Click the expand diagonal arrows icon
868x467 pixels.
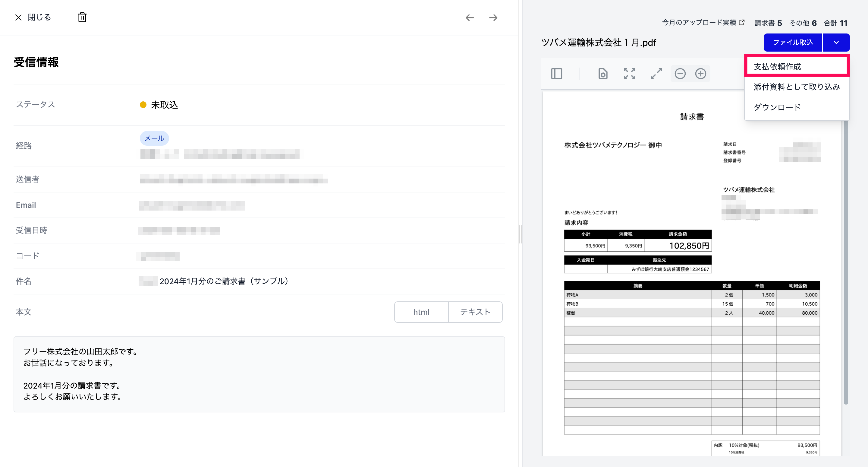(x=656, y=74)
